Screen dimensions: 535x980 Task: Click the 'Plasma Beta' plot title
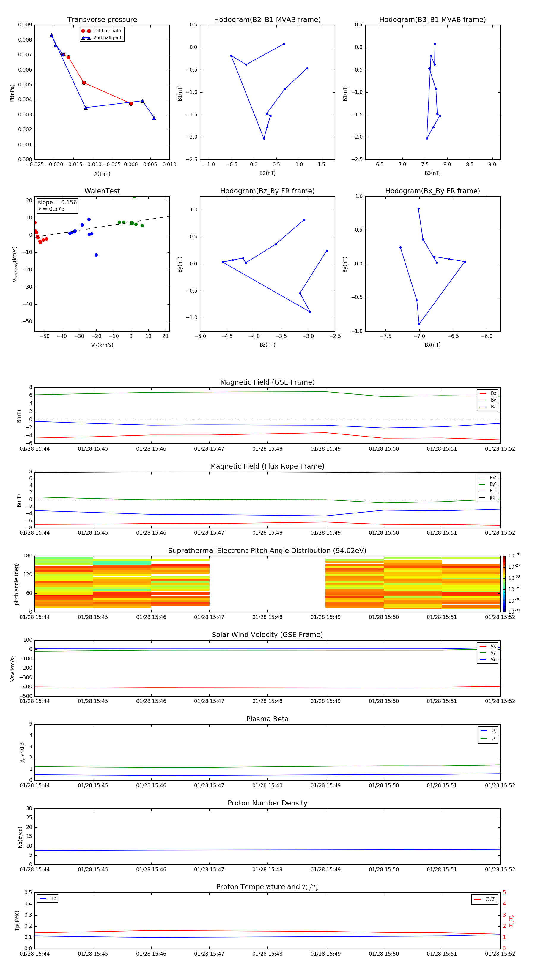pos(267,719)
